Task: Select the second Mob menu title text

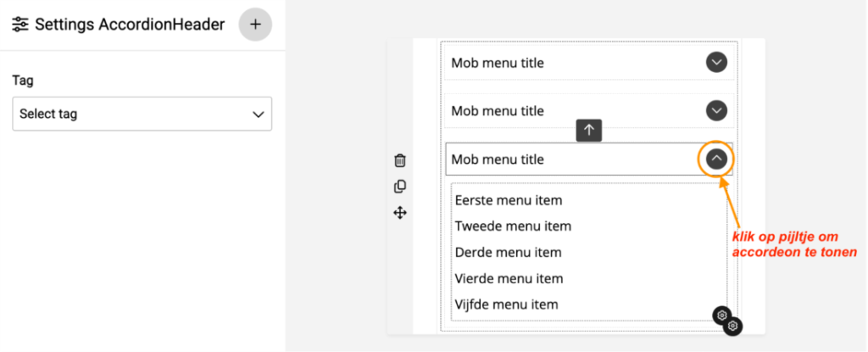Action: click(498, 111)
